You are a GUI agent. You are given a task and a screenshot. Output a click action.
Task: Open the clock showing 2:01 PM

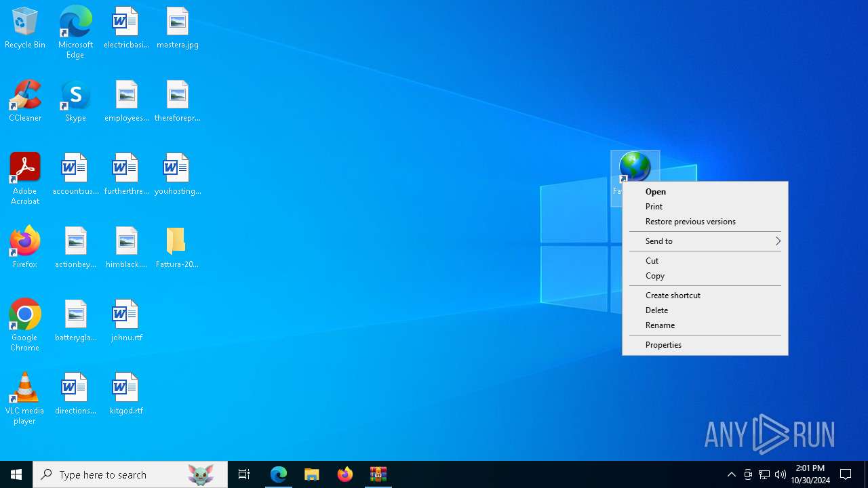coord(810,474)
